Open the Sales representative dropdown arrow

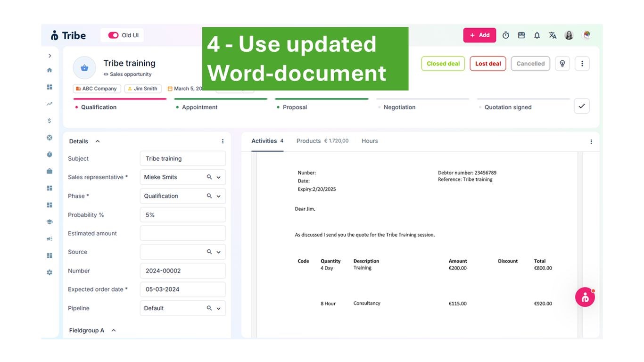coord(219,177)
